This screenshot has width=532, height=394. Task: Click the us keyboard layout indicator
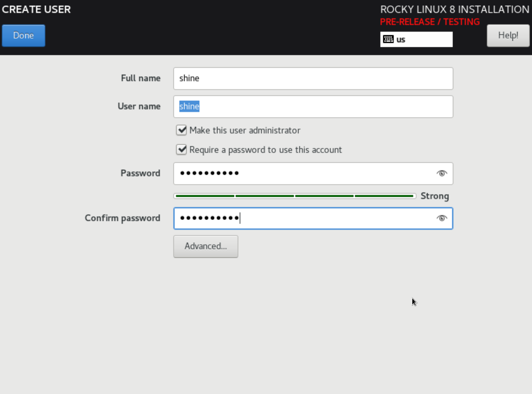[416, 39]
